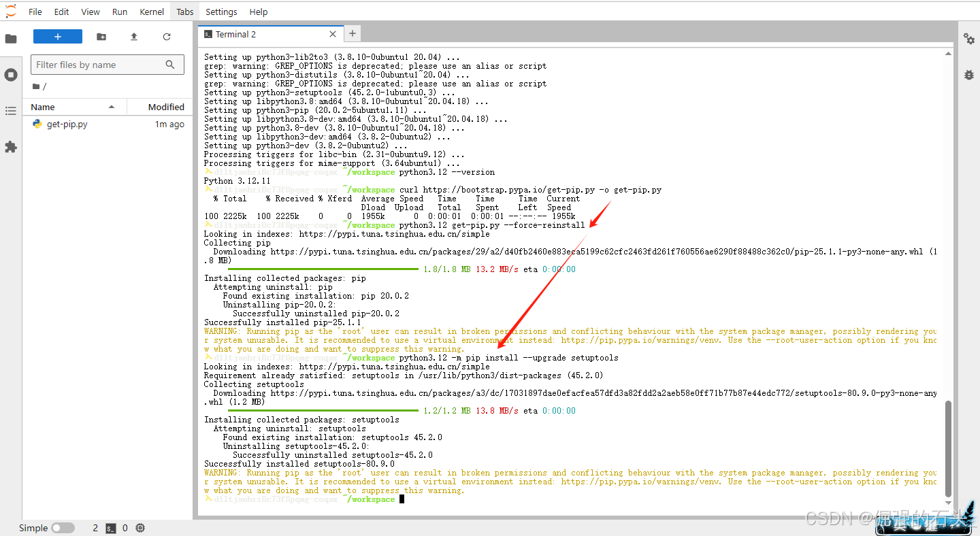Create a new folder in file browser
This screenshot has width=980, height=536.
point(101,37)
